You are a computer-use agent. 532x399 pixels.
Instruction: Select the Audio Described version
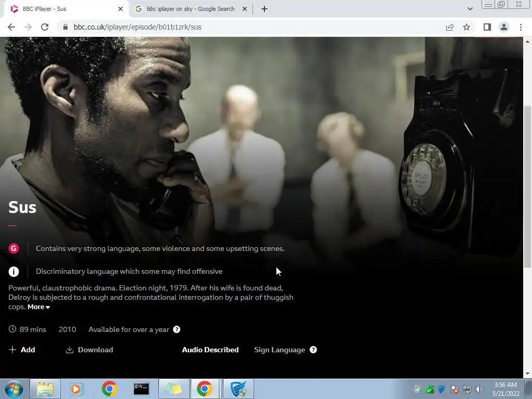pyautogui.click(x=210, y=350)
